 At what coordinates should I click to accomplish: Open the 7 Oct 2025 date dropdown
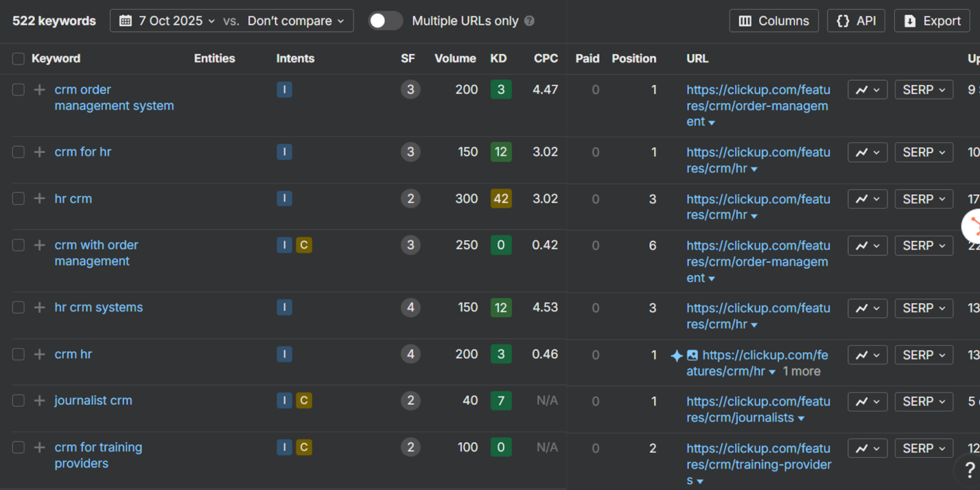click(167, 21)
